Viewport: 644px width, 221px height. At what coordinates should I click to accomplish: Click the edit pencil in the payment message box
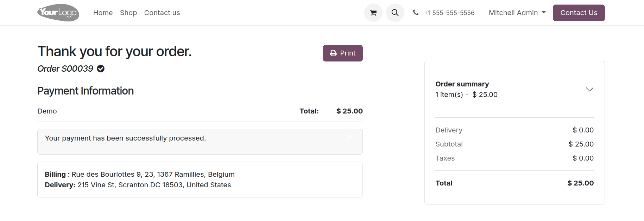point(349,138)
